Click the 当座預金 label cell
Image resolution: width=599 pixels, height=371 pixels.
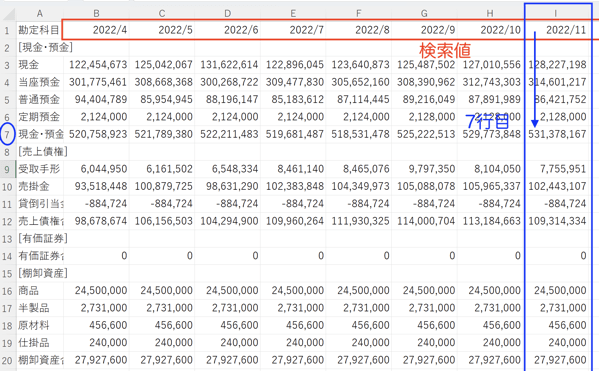click(x=40, y=82)
